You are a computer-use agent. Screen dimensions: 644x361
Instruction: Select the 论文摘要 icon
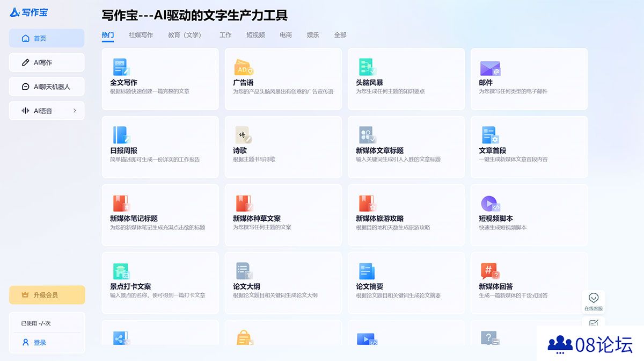[367, 271]
